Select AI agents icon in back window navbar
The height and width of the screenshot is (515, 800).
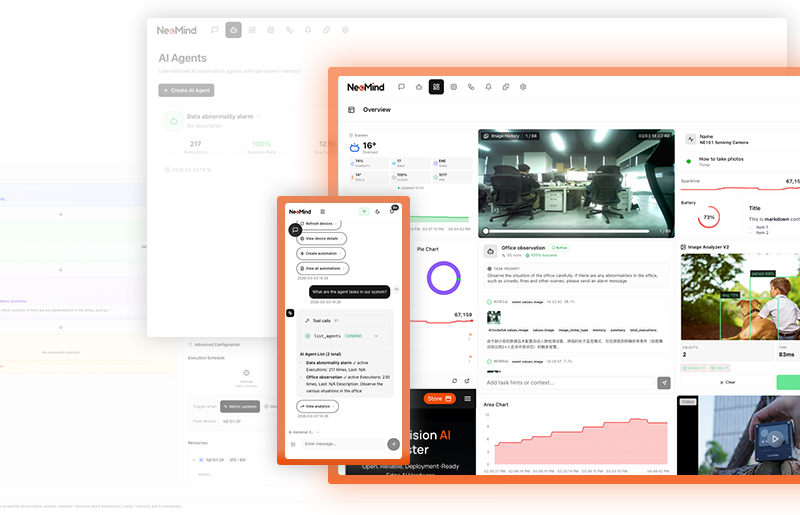point(233,30)
